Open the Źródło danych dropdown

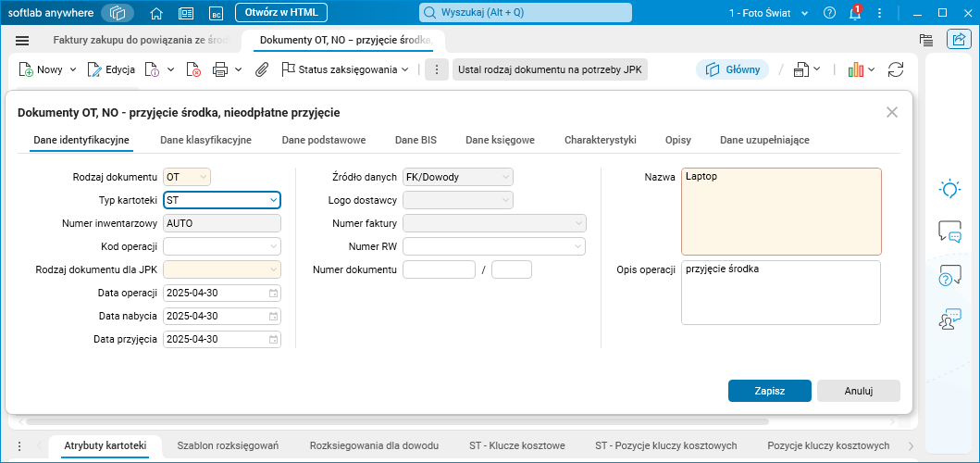coord(504,176)
